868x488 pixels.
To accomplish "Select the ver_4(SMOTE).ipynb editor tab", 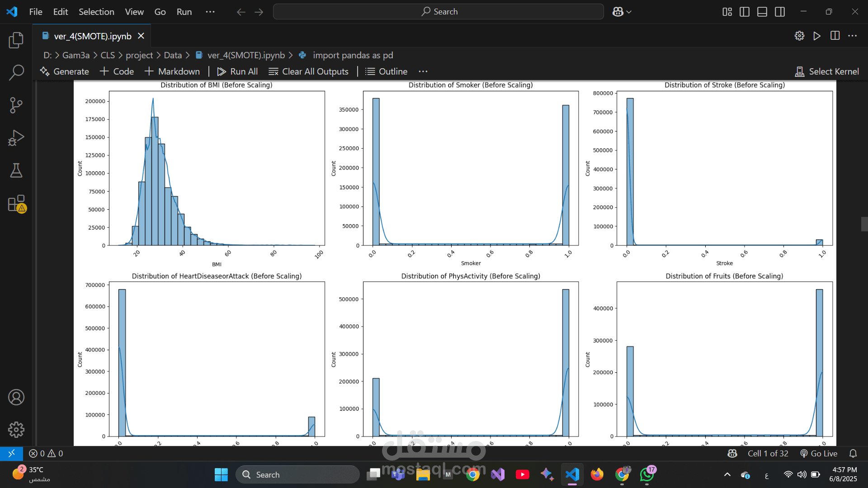I will point(93,36).
